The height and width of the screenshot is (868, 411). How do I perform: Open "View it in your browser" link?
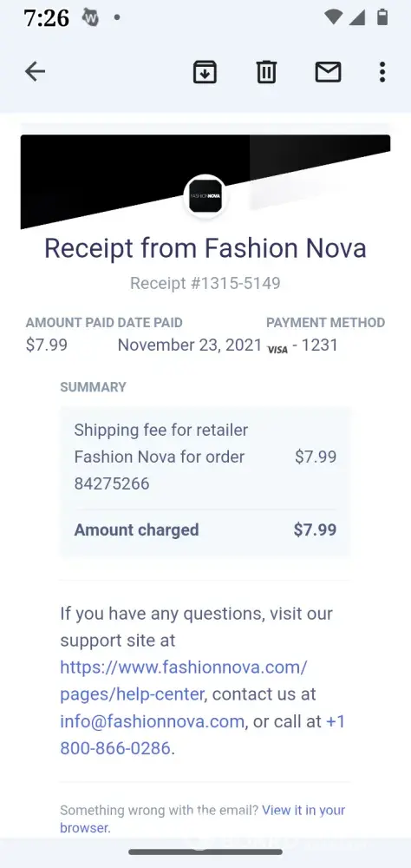[202, 819]
